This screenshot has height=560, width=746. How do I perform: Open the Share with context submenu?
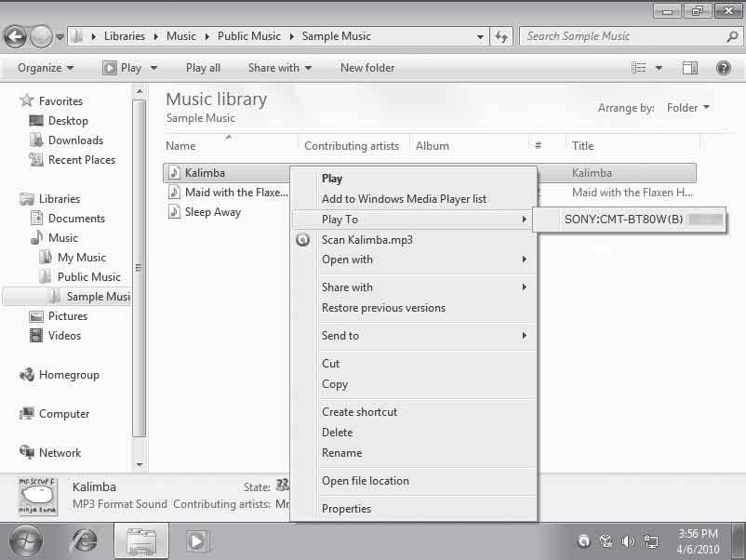[x=414, y=287]
